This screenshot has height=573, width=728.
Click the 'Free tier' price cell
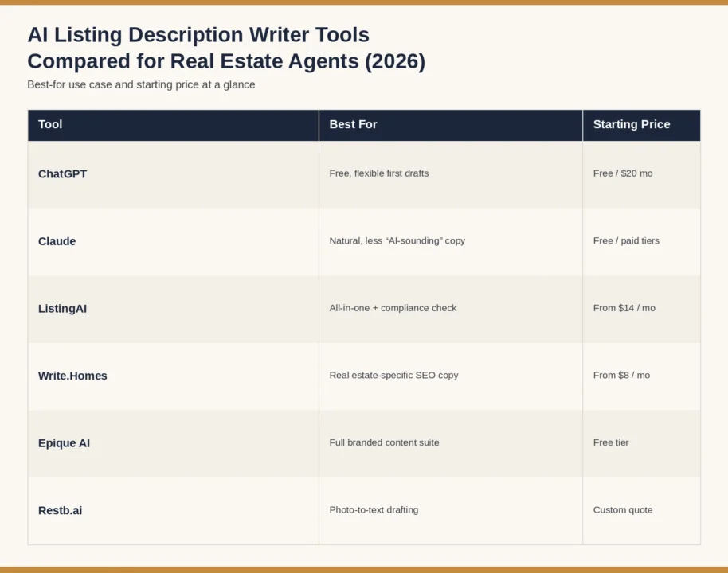(642, 443)
